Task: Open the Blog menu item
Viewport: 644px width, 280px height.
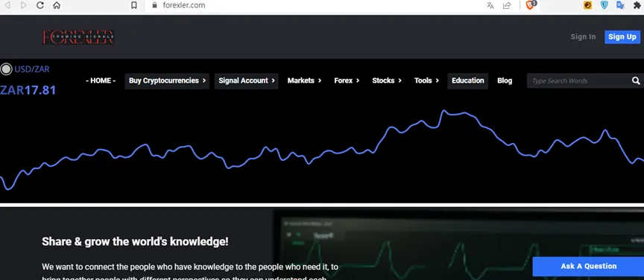Action: 505,81
